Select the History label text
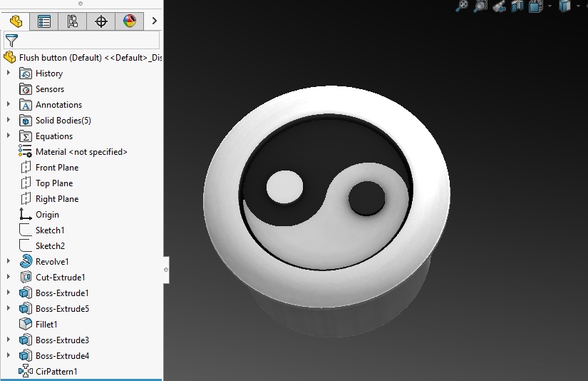This screenshot has height=381, width=588. [49, 73]
